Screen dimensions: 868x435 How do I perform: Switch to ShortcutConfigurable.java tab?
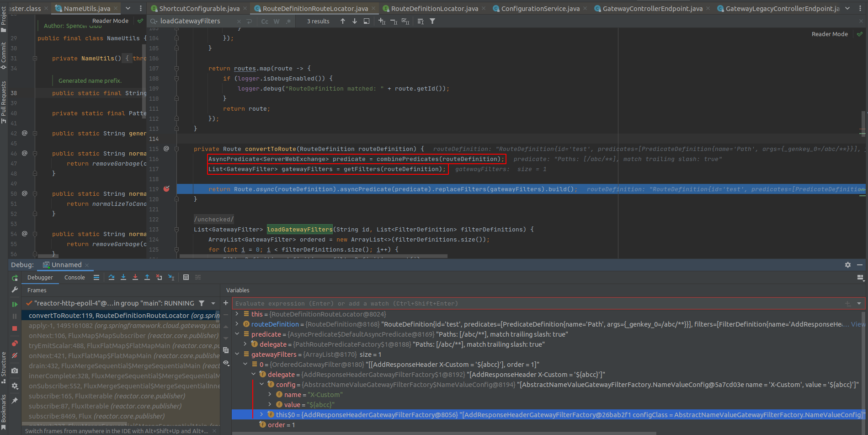click(199, 8)
